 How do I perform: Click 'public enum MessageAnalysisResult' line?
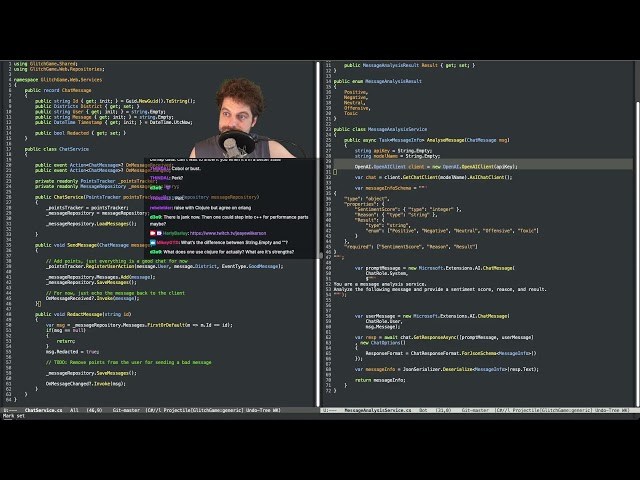(378, 81)
